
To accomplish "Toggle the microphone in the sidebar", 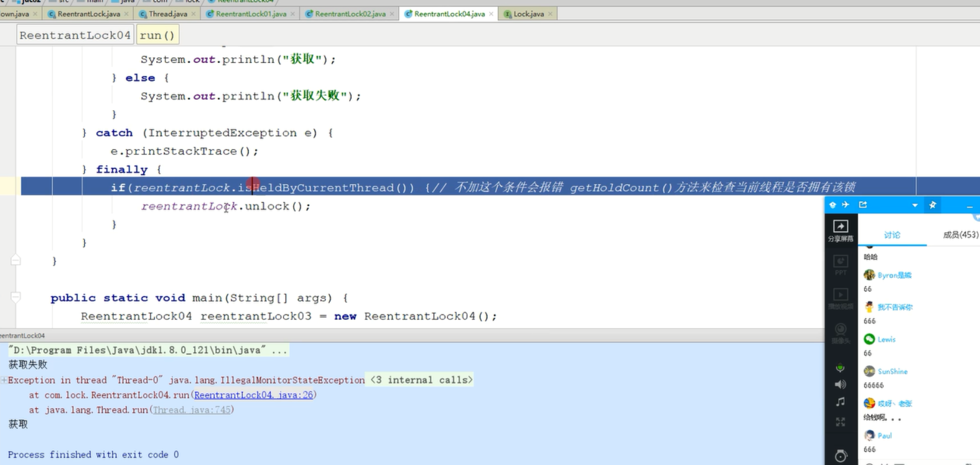I will click(841, 368).
